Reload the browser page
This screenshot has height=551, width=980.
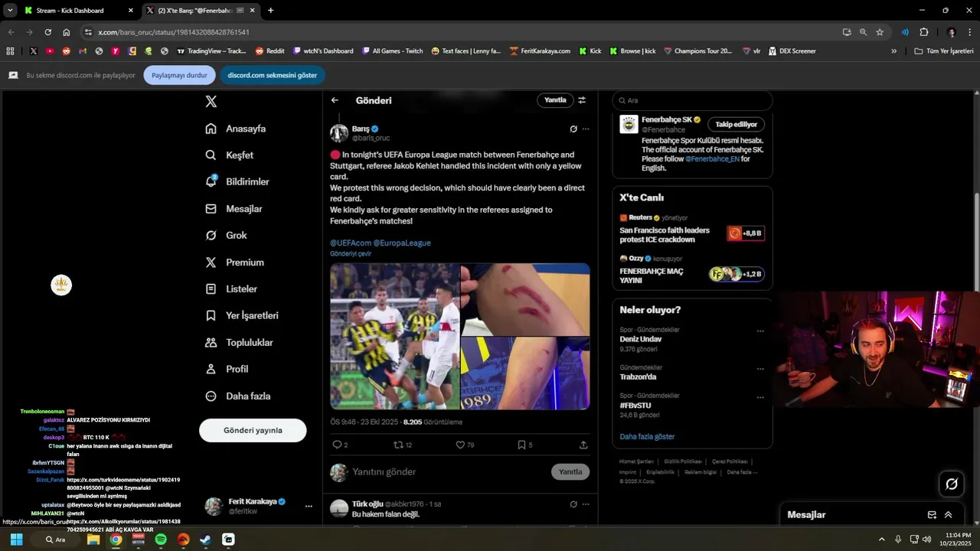[x=47, y=32]
